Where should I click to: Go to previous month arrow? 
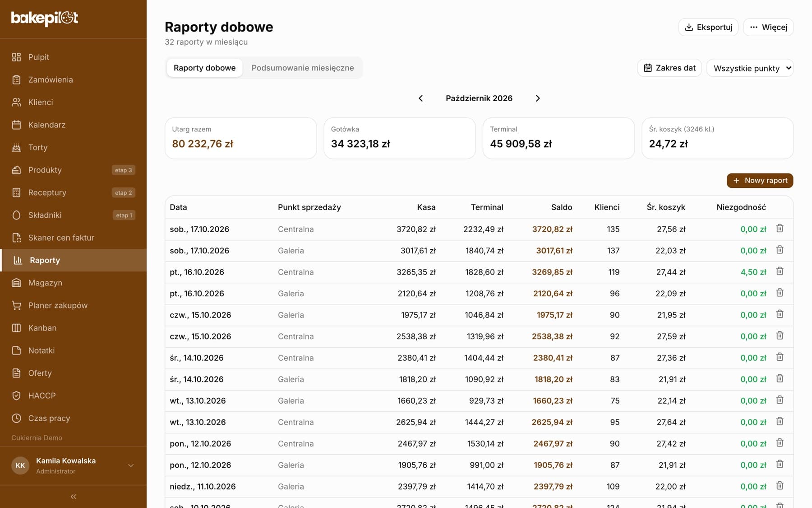click(x=421, y=98)
